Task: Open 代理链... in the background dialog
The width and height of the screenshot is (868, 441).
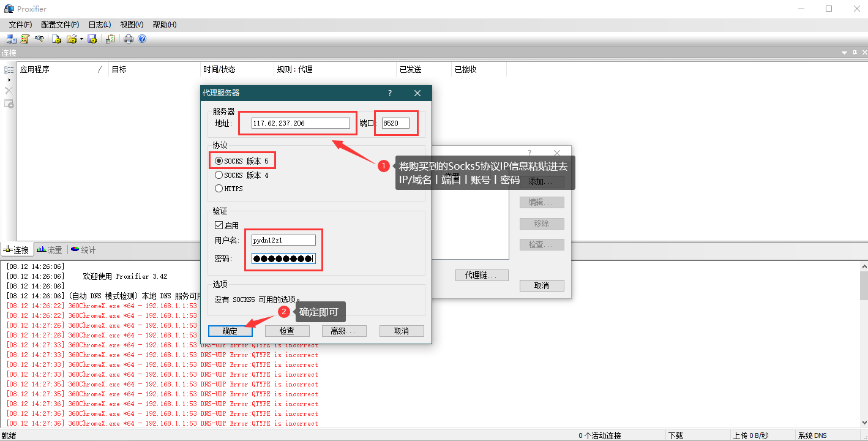Action: click(482, 276)
